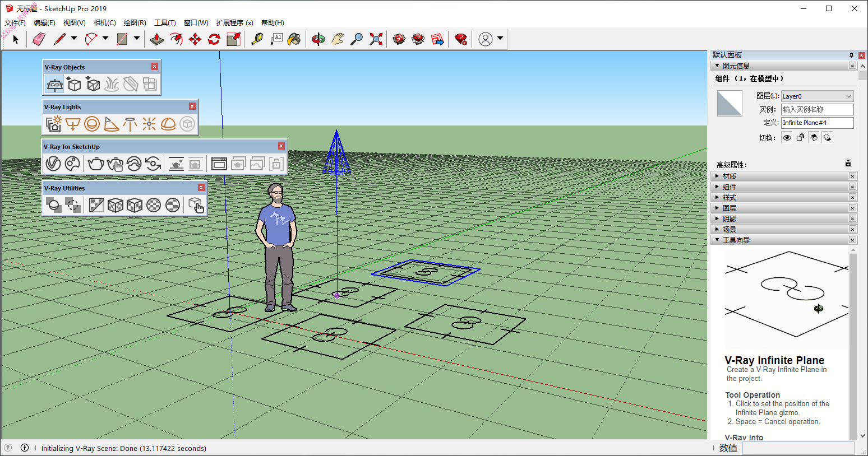Open the Extension Manager ruby icon
Screen dimensions: 868x456
tap(461, 39)
